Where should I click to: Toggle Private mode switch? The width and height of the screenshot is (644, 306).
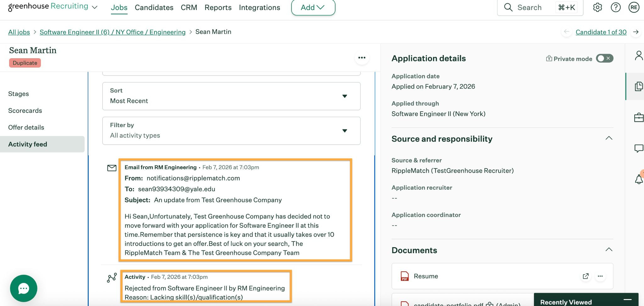(x=604, y=58)
